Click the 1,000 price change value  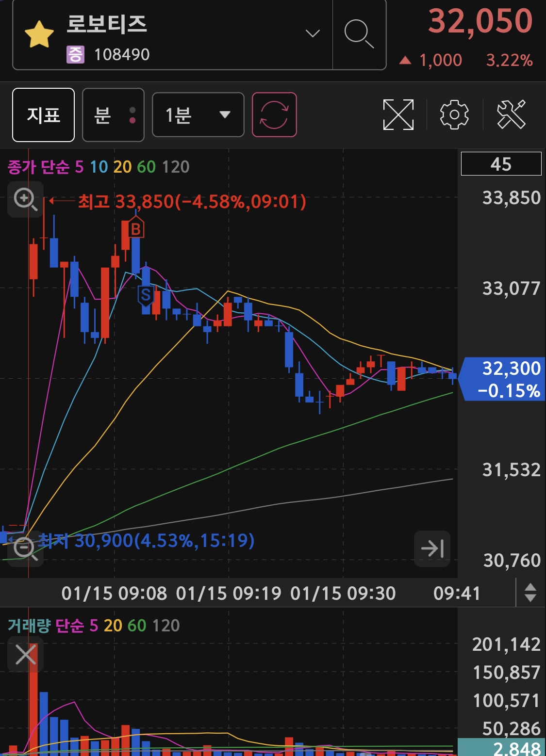pos(441,60)
